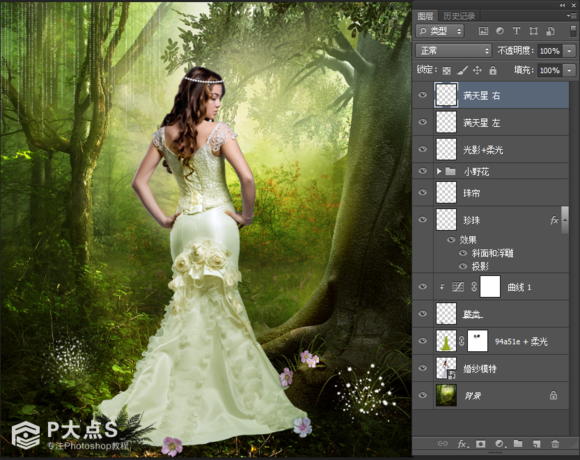
Task: Hide the 光影+柔光 layer
Action: [x=422, y=149]
